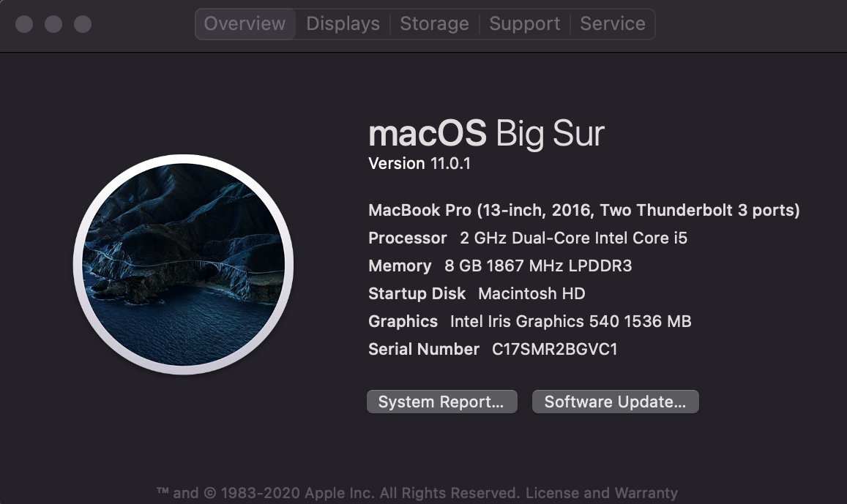The image size is (847, 504).
Task: Click the Serial Number value
Action: pos(554,350)
